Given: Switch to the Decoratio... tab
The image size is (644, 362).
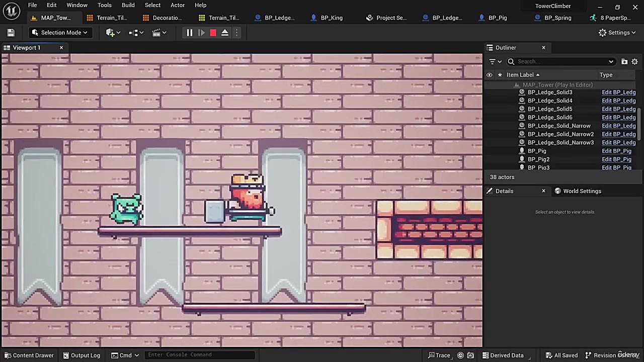Looking at the screenshot, I should [163, 18].
